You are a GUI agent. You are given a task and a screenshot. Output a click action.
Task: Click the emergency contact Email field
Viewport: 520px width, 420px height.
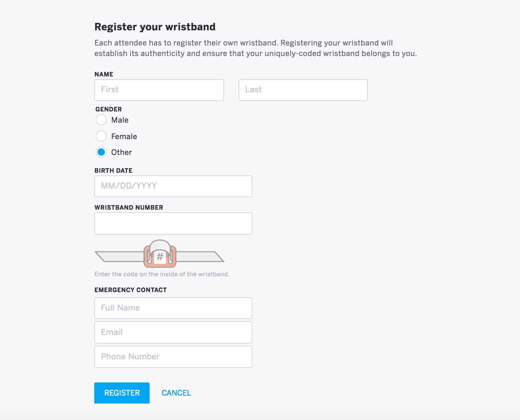[173, 332]
